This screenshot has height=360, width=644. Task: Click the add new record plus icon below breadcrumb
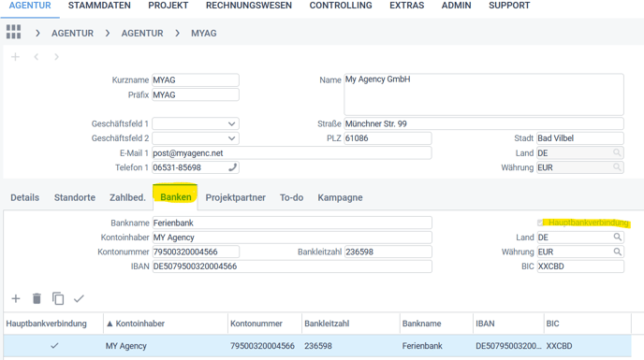tap(15, 57)
